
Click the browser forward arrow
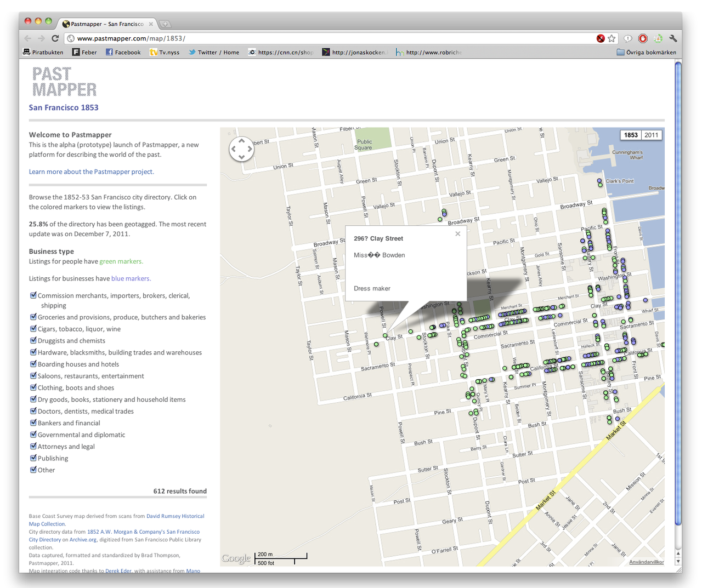tap(41, 38)
